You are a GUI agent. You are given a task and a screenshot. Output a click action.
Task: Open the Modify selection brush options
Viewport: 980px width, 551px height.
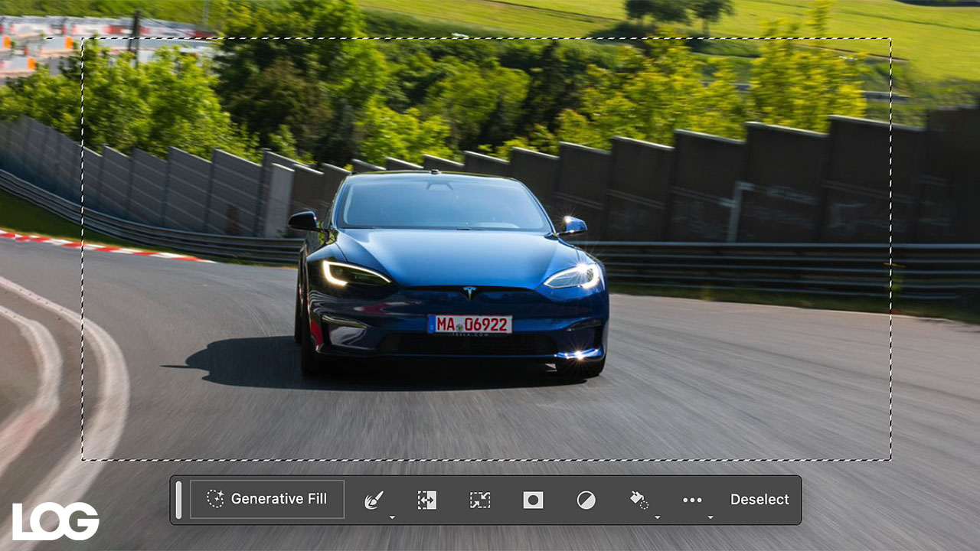[374, 500]
